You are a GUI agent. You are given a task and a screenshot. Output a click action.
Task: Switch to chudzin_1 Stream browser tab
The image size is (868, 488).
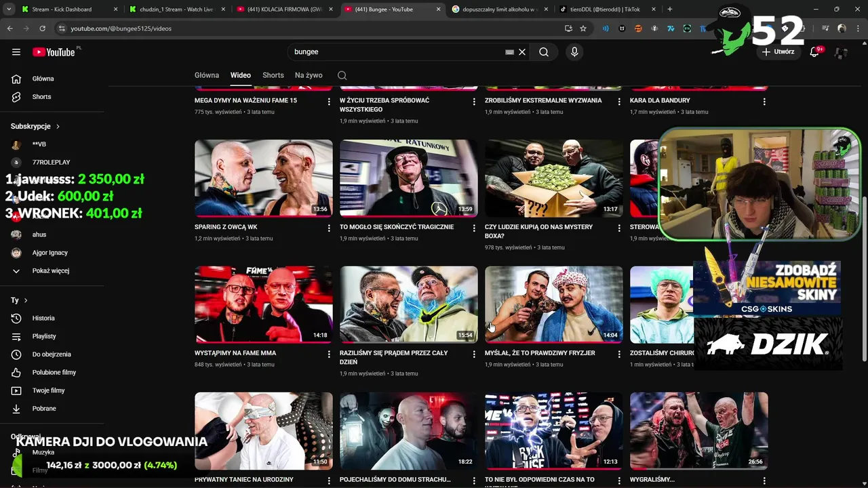(176, 9)
